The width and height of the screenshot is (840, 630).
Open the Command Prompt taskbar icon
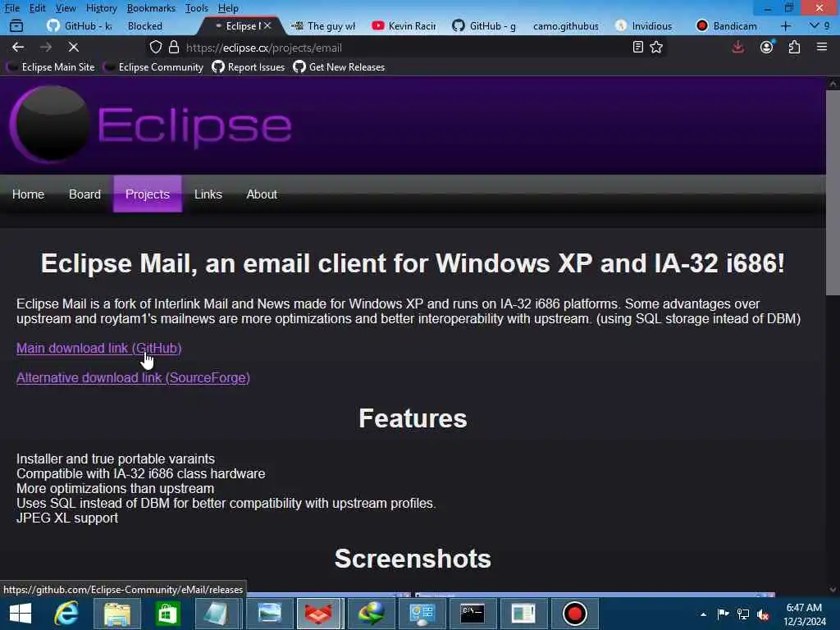472,614
